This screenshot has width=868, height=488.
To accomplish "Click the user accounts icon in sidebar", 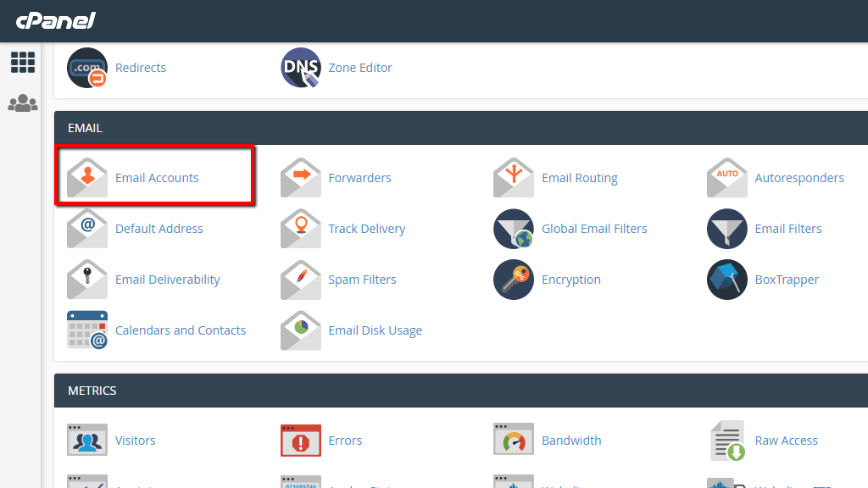I will 22,103.
